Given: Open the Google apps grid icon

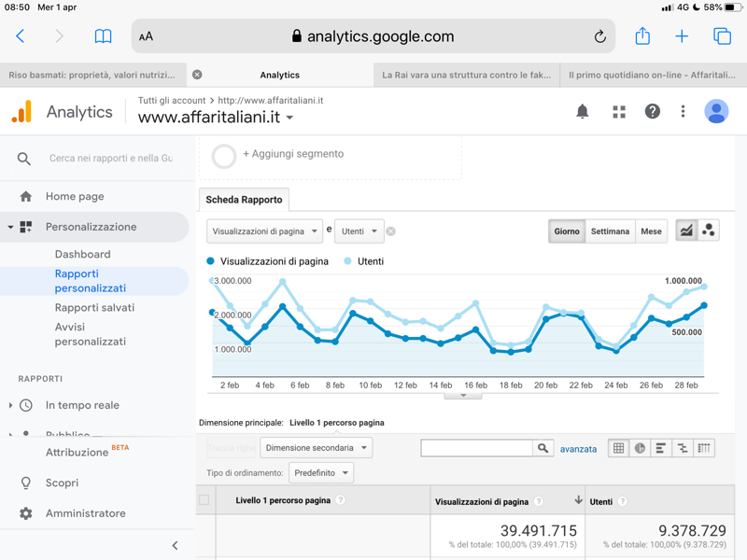Looking at the screenshot, I should point(618,111).
